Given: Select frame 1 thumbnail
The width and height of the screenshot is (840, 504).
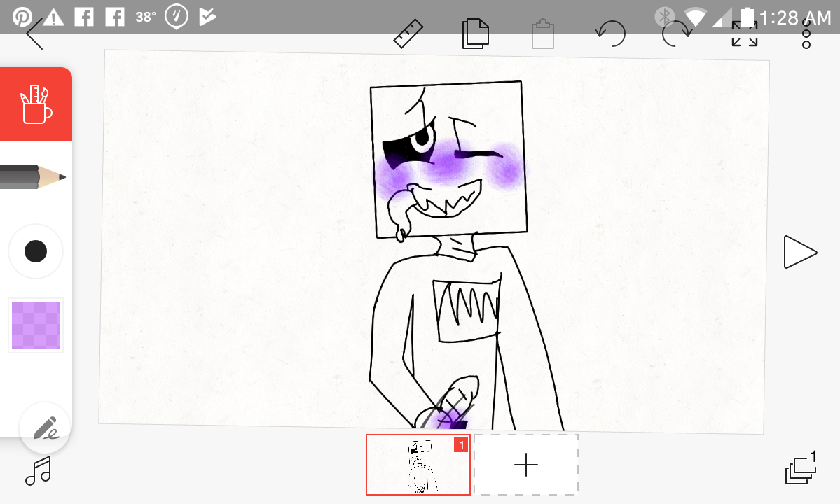Looking at the screenshot, I should (x=418, y=465).
